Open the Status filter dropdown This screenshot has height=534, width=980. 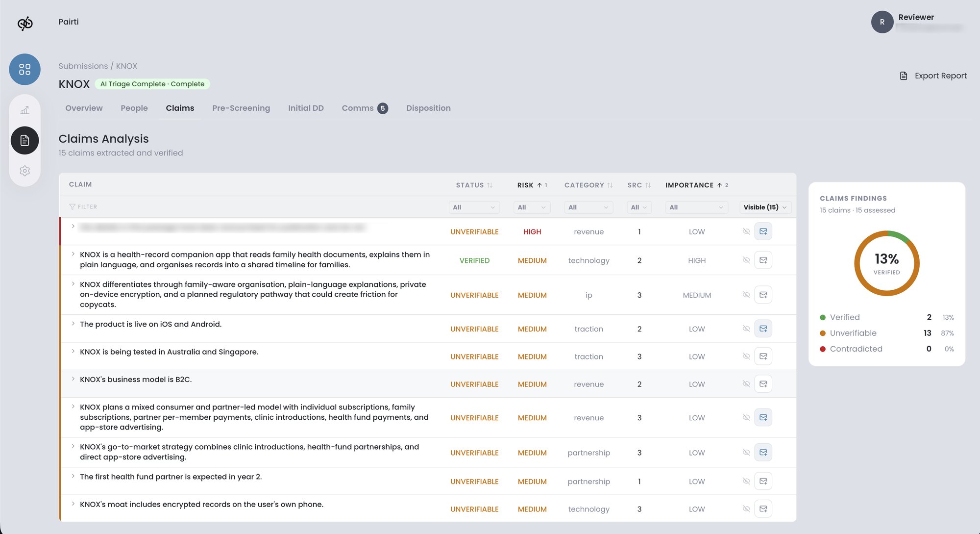coord(474,207)
